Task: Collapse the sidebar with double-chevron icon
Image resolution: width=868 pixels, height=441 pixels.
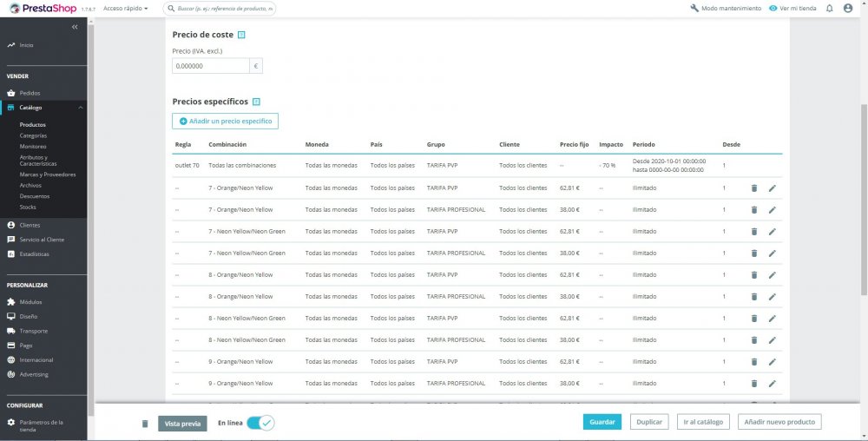Action: 75,27
